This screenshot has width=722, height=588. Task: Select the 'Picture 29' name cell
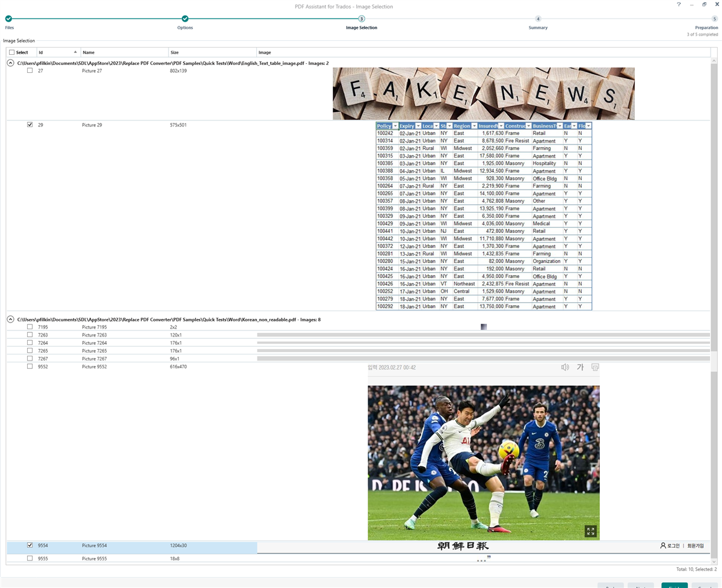92,125
